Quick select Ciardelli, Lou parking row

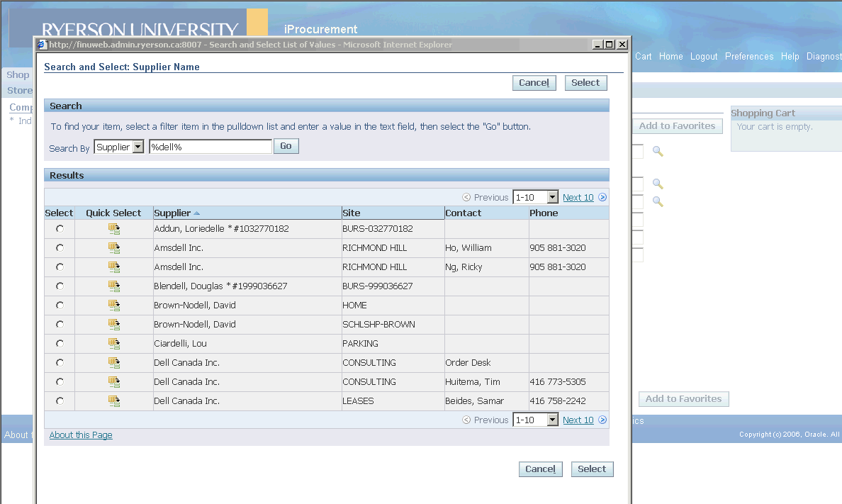pos(113,344)
